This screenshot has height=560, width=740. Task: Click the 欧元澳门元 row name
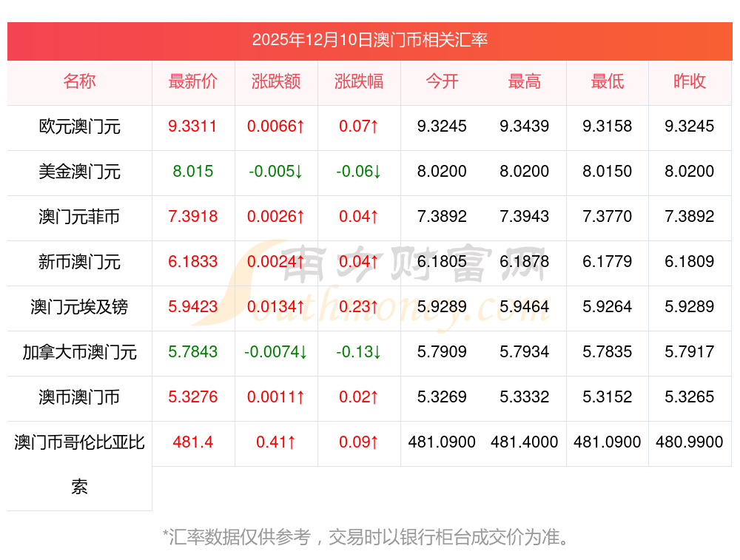pos(79,126)
